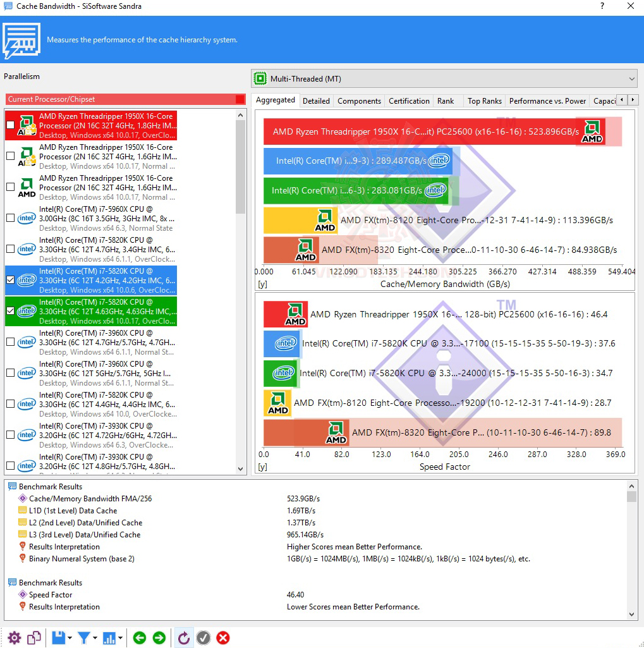Click Current Processor/Chipset header bar
The image size is (644, 648).
126,99
